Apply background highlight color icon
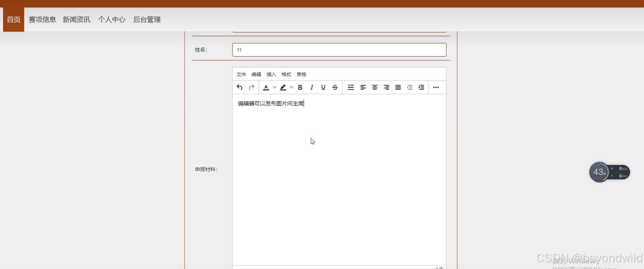This screenshot has height=269, width=644. tap(283, 87)
